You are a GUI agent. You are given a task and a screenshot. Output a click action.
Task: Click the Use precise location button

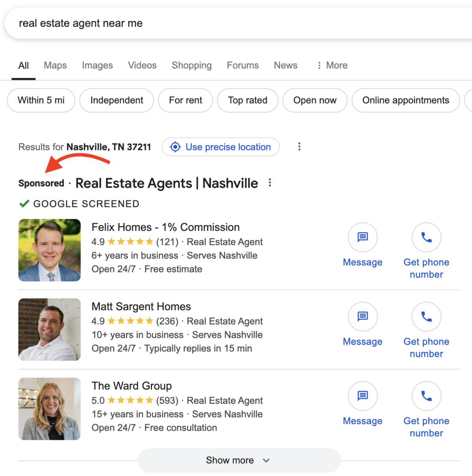coord(221,147)
